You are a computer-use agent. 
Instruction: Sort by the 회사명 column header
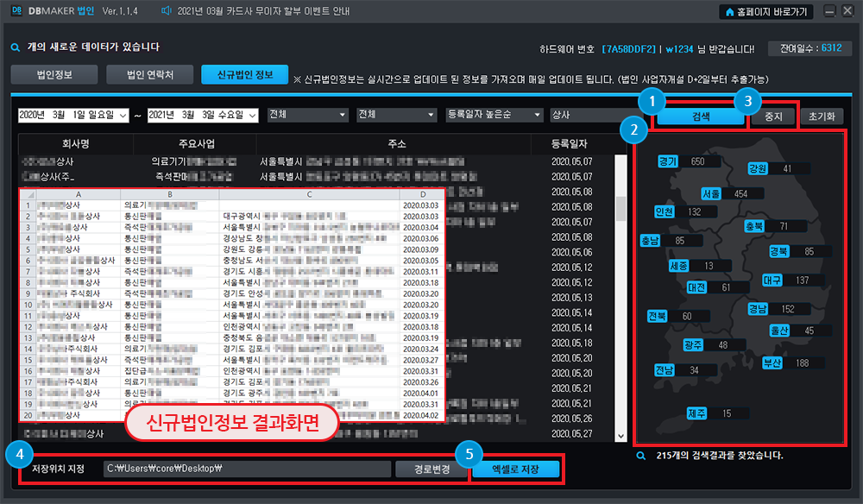76,143
